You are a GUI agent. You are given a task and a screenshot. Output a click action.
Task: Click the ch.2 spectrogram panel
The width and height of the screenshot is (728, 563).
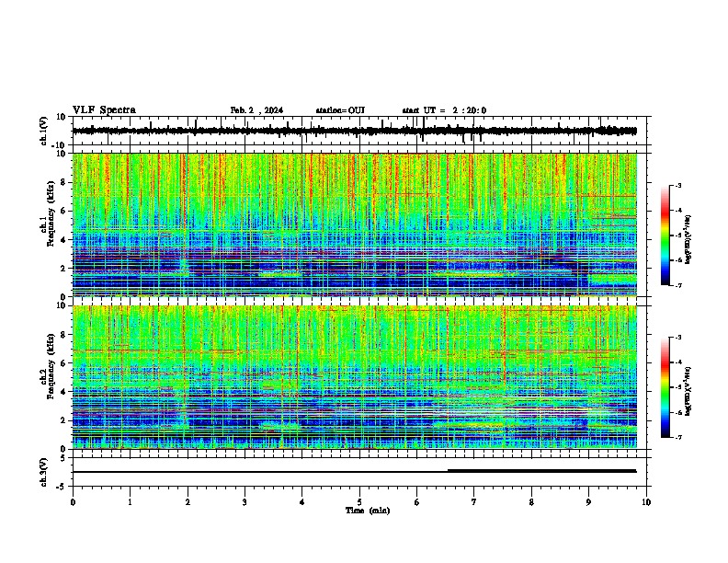(x=354, y=377)
